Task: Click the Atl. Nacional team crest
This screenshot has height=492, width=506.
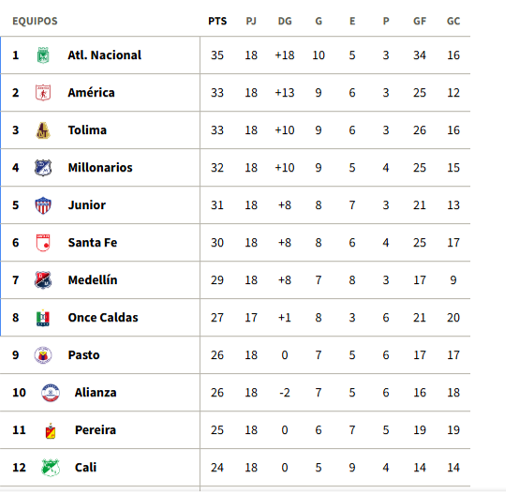Action: 43,55
